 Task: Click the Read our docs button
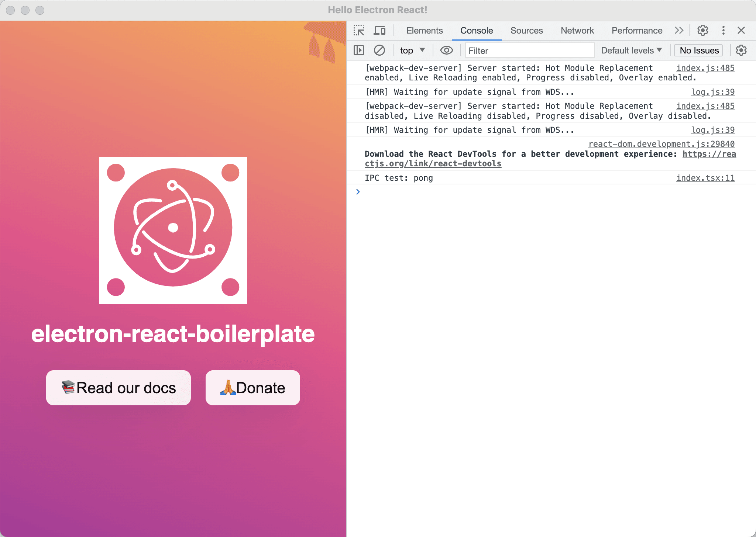pos(118,387)
